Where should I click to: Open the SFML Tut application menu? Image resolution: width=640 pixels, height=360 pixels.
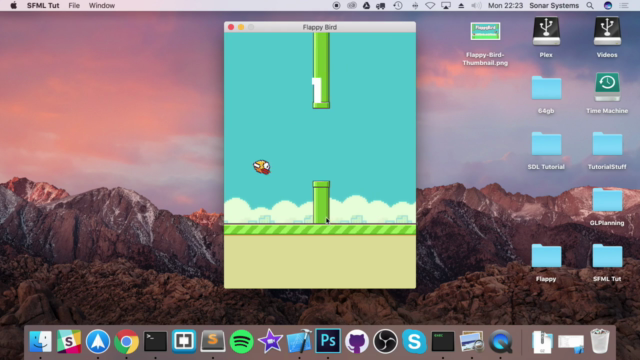coord(43,5)
